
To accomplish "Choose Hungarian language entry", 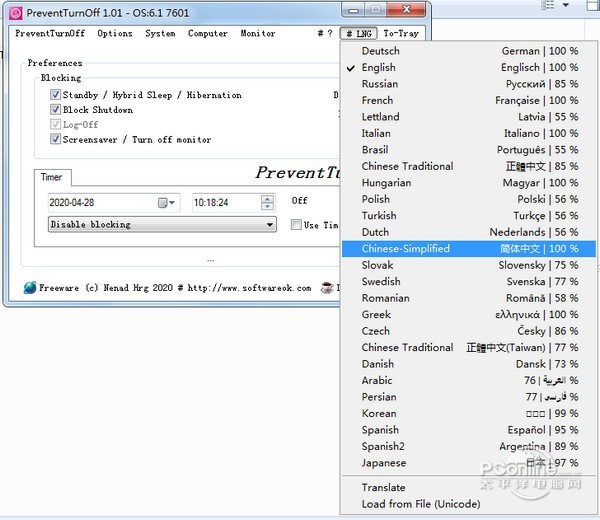I will click(469, 183).
